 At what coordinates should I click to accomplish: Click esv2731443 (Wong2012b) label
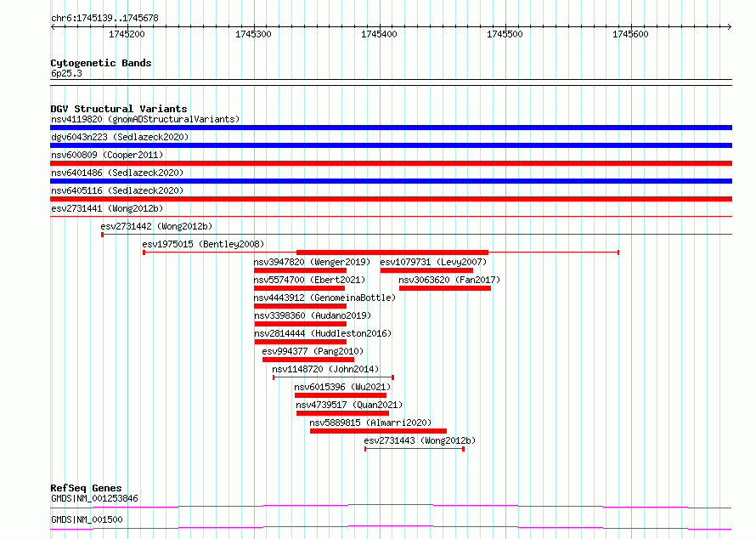pos(420,440)
